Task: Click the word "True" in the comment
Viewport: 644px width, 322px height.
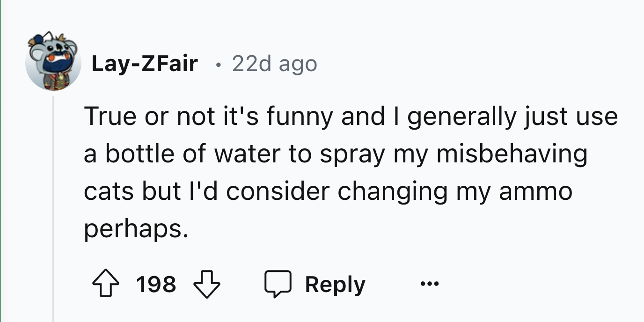Action: pyautogui.click(x=110, y=117)
